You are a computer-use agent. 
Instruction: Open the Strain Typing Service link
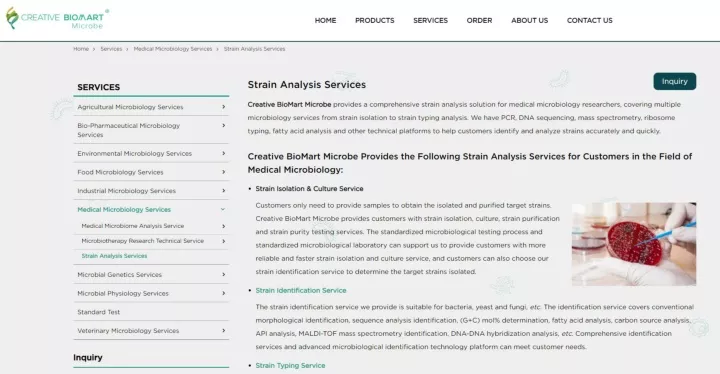pos(290,366)
